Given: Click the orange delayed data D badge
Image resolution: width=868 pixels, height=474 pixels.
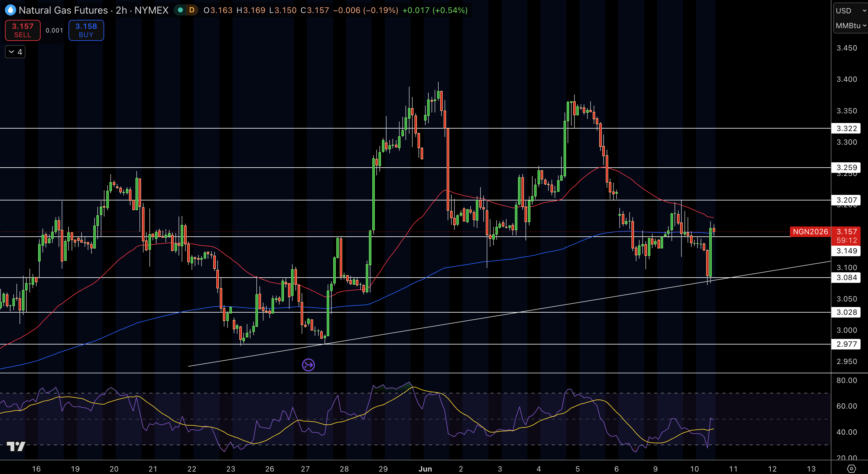Looking at the screenshot, I should 192,10.
